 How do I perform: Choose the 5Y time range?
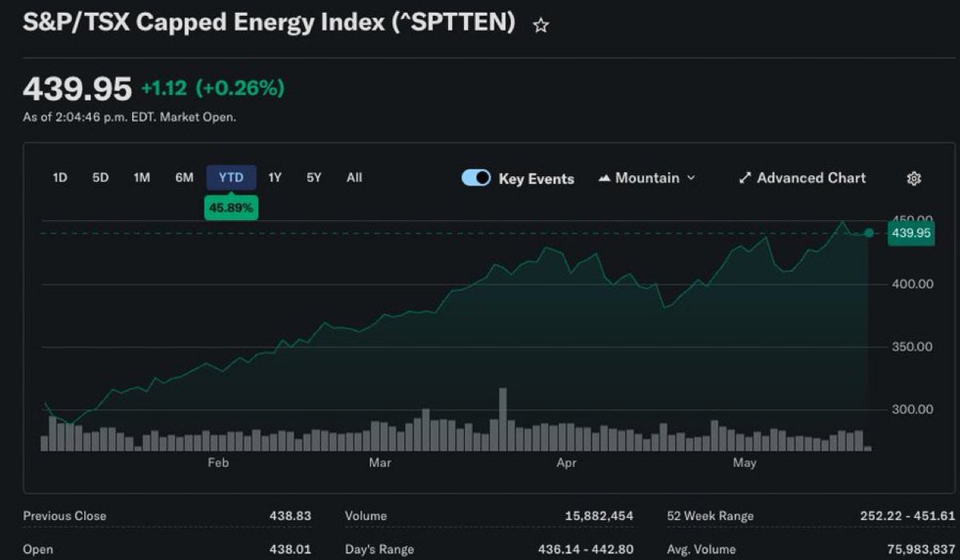click(x=314, y=178)
